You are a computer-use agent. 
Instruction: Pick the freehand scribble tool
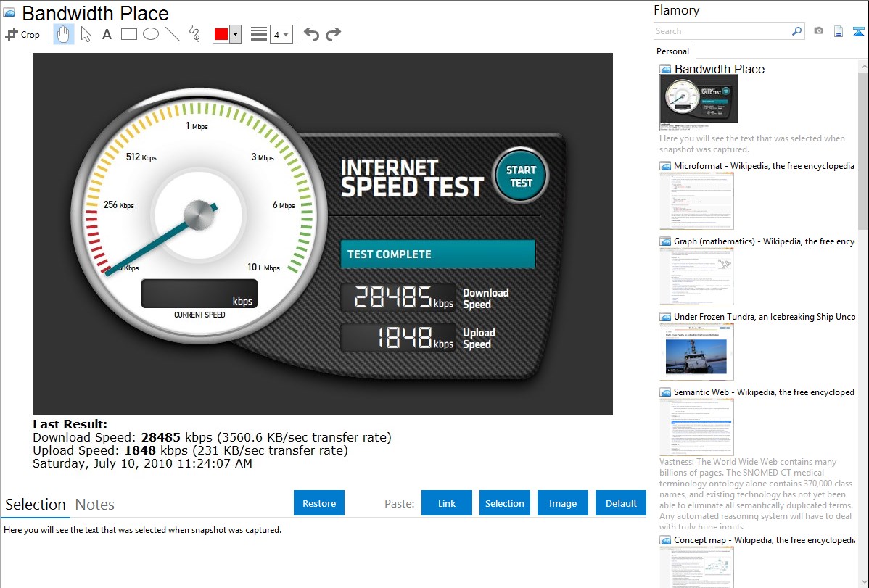point(194,34)
